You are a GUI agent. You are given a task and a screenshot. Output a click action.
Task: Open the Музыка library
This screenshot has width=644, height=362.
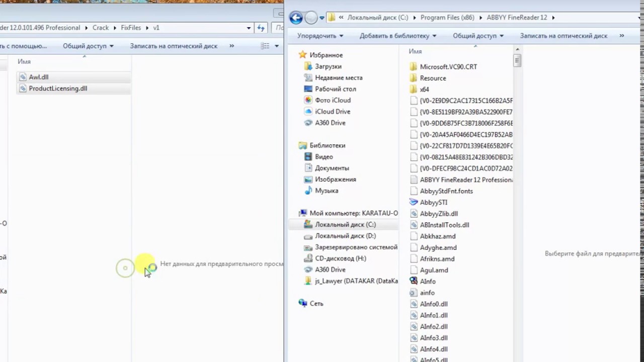326,191
